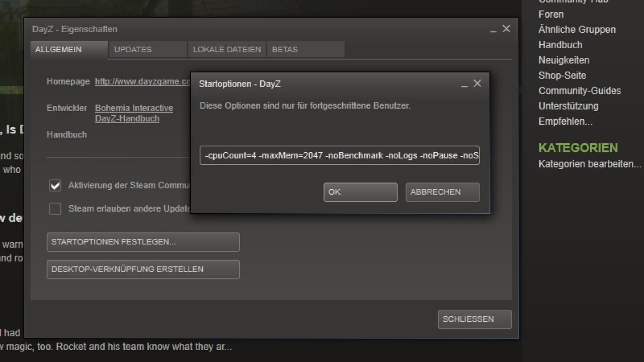The image size is (644, 362).
Task: Close the DayZ - Eigenschaften window
Action: coord(506,29)
